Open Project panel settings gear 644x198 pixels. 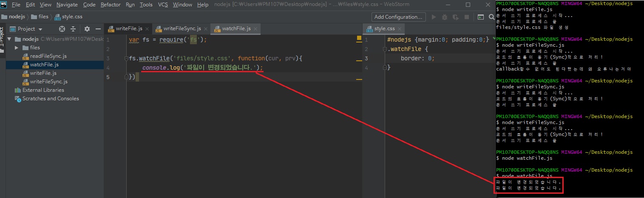pos(87,29)
